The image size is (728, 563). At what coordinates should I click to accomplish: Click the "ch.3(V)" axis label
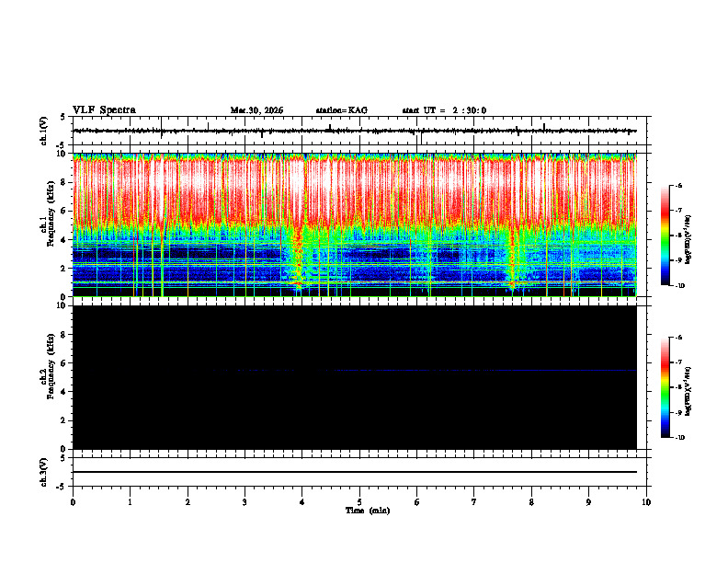pos(44,472)
